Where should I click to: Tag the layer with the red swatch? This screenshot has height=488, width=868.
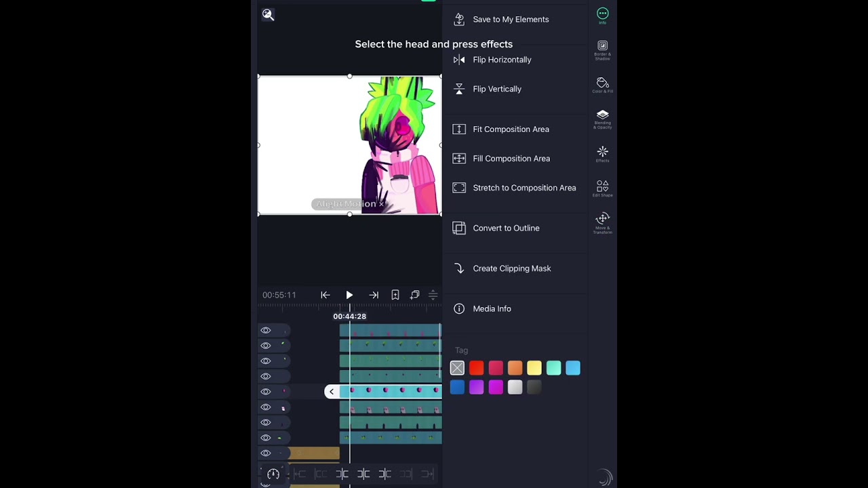(476, 368)
